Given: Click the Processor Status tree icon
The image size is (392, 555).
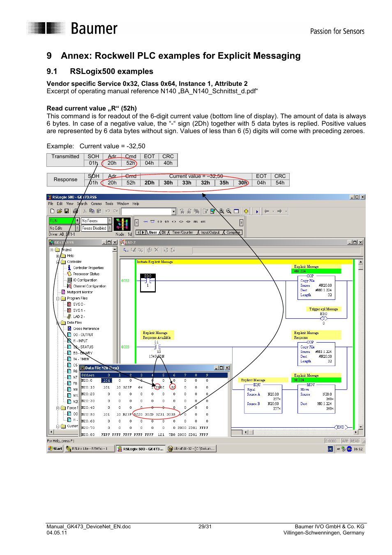Looking at the screenshot, I should pos(69,274).
